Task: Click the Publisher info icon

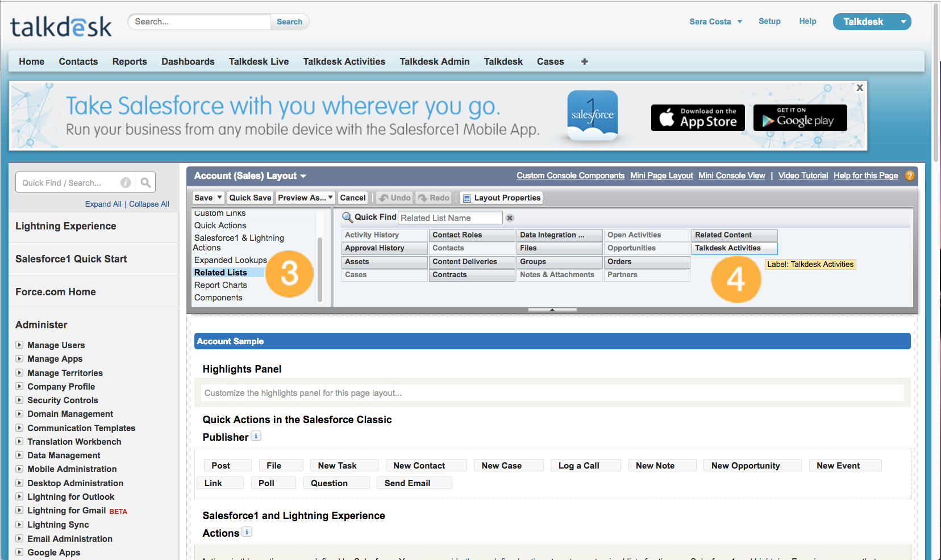Action: point(256,436)
